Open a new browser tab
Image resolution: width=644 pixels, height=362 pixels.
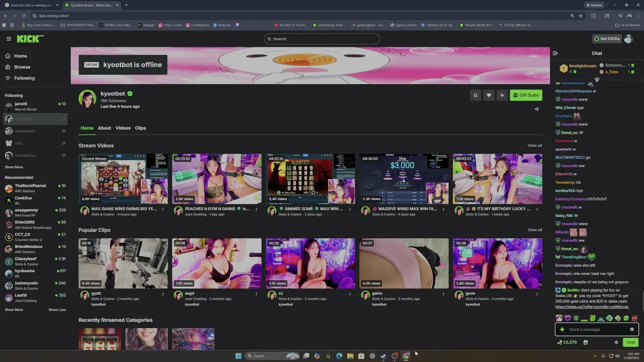click(x=126, y=5)
